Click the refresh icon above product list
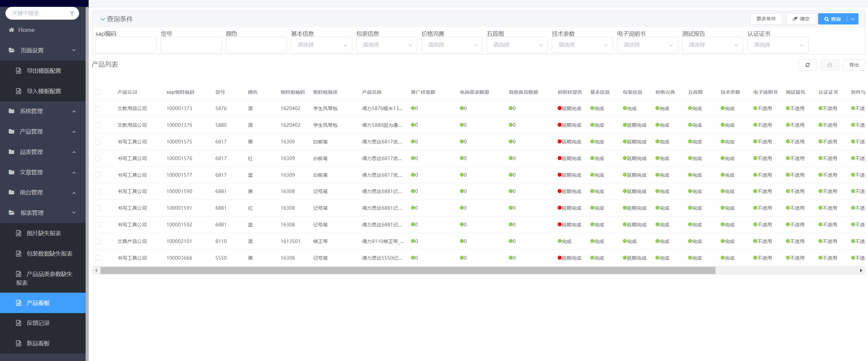The image size is (868, 361). point(808,65)
